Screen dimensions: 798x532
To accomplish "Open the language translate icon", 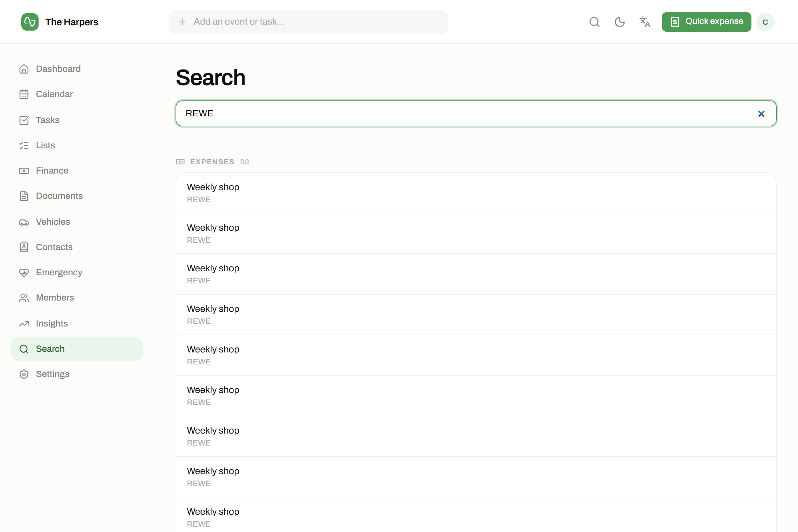I will pos(645,22).
